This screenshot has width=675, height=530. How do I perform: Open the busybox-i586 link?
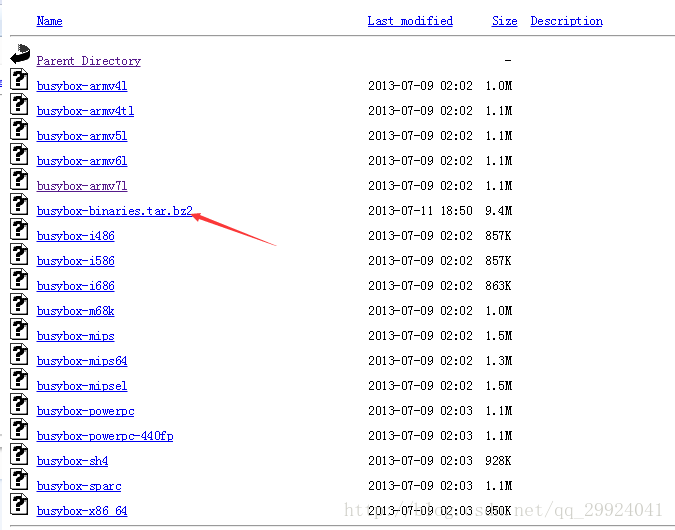[76, 260]
